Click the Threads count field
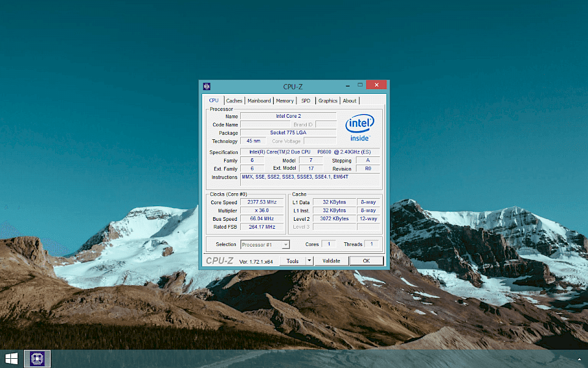Screen dimensions: 588x368 (x=372, y=244)
